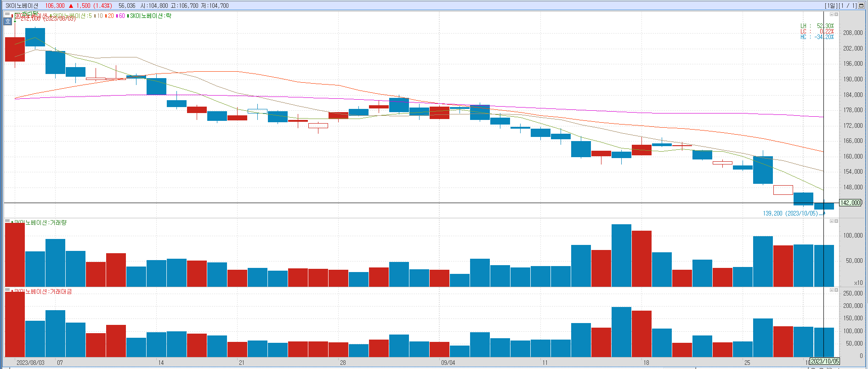The height and width of the screenshot is (369, 868).
Task: Close the 거래량 volume pane
Action: click(836, 221)
